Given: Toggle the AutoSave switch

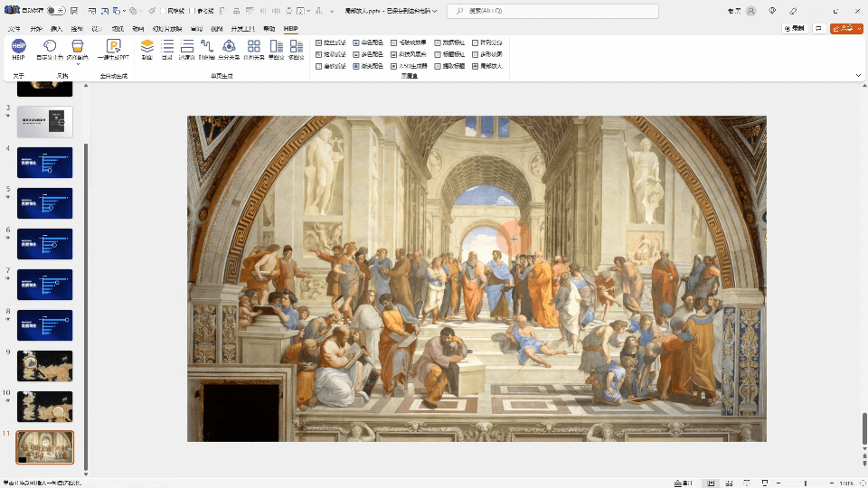Looking at the screenshot, I should click(55, 11).
